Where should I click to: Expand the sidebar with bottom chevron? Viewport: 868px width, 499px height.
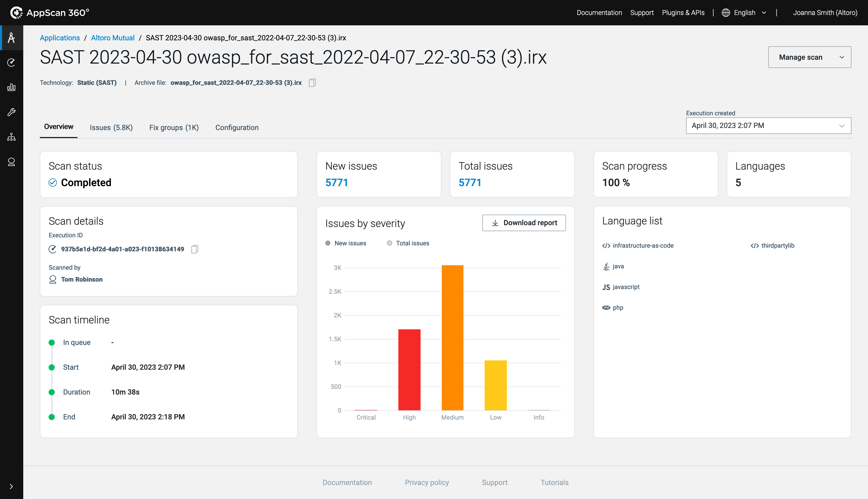point(11,486)
